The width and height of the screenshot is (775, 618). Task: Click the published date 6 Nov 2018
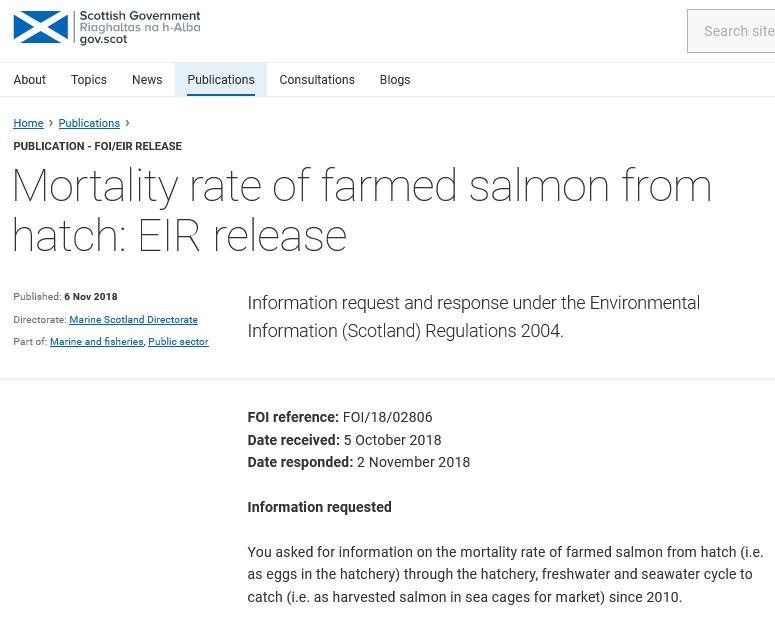coord(91,297)
